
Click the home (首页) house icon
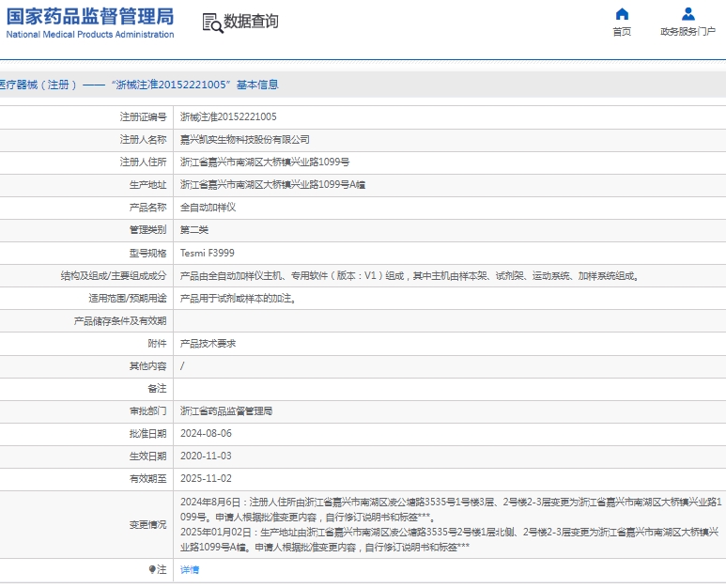[622, 14]
